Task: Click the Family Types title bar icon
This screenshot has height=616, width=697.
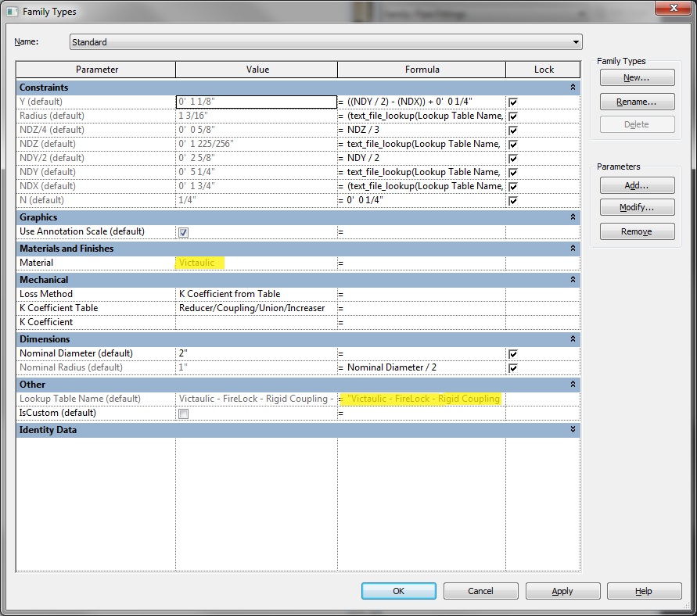Action: [x=11, y=11]
